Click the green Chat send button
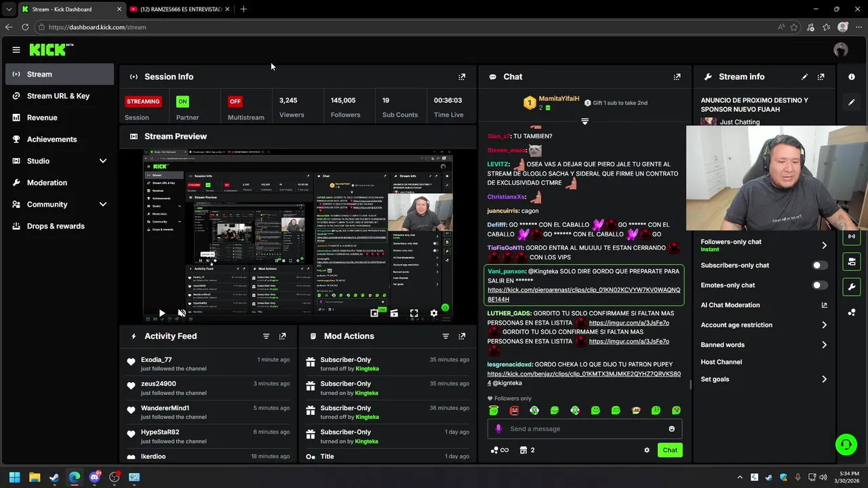Viewport: 868px width, 488px height. [670, 450]
